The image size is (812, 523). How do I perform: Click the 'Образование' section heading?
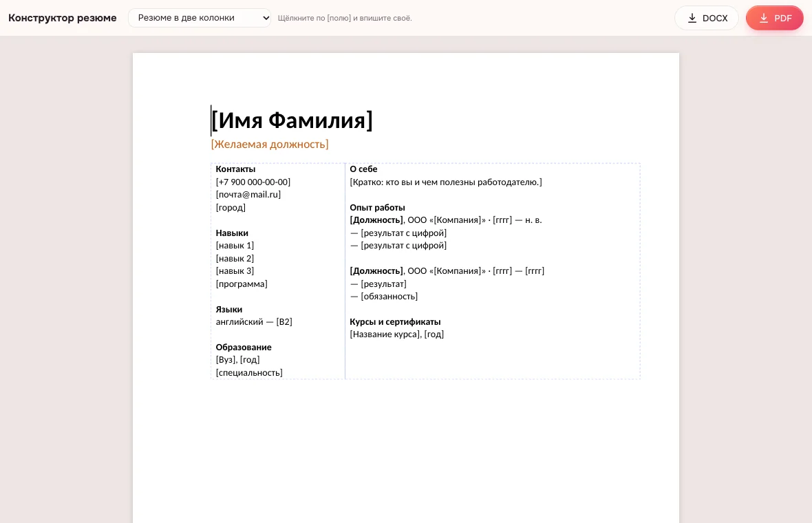244,347
